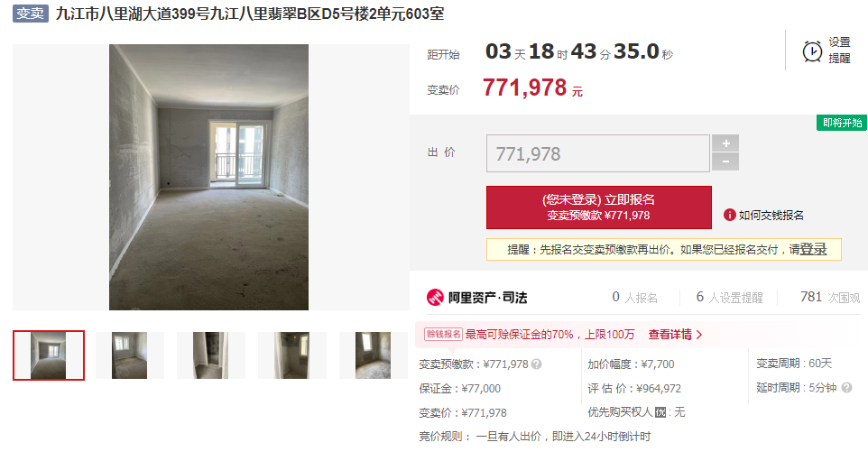The height and width of the screenshot is (461, 868).
Task: Increase bid with the plus button
Action: coord(725,143)
